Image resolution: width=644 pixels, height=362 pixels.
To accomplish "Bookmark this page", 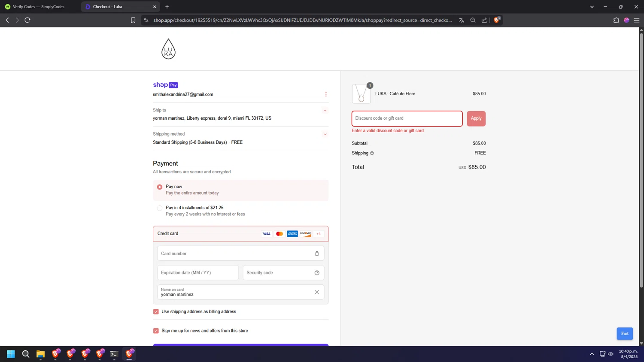I will [133, 20].
